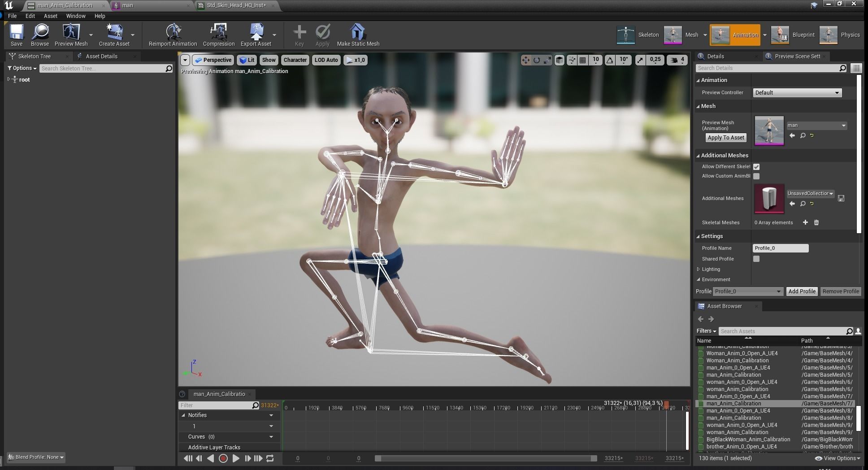
Task: Open the Show viewport menu button
Action: pyautogui.click(x=269, y=60)
